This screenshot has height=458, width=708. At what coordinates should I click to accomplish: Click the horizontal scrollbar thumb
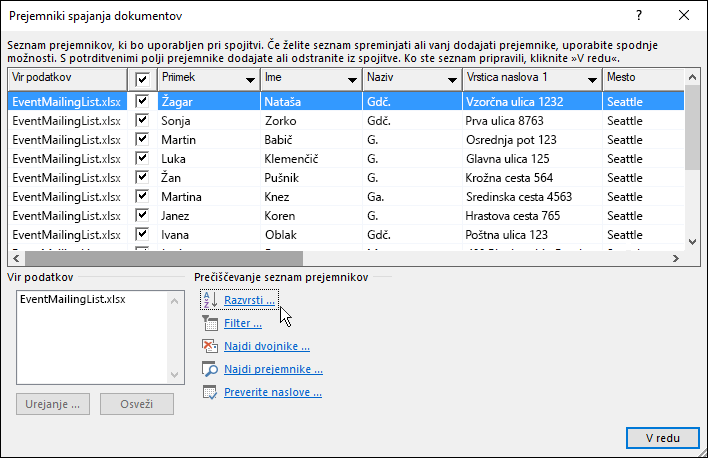tap(164, 258)
